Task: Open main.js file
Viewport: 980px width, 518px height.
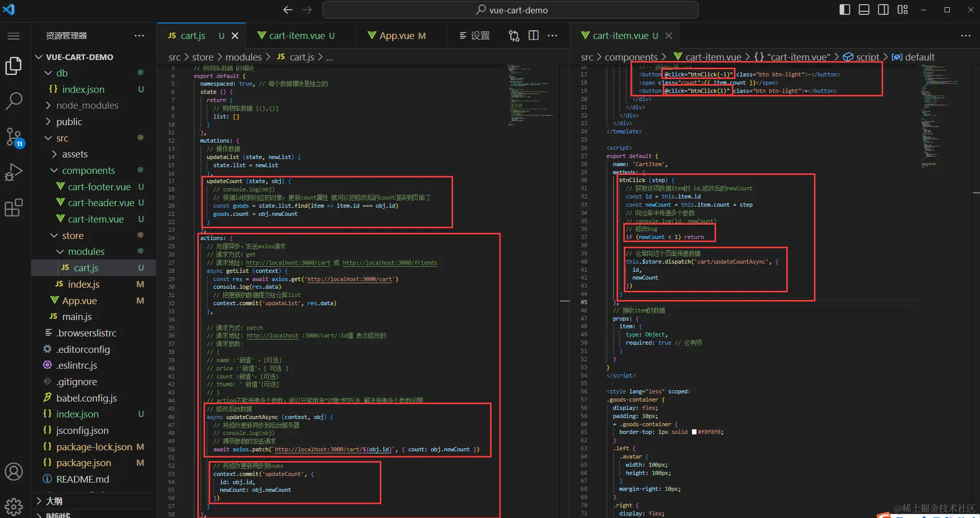Action: pyautogui.click(x=94, y=316)
